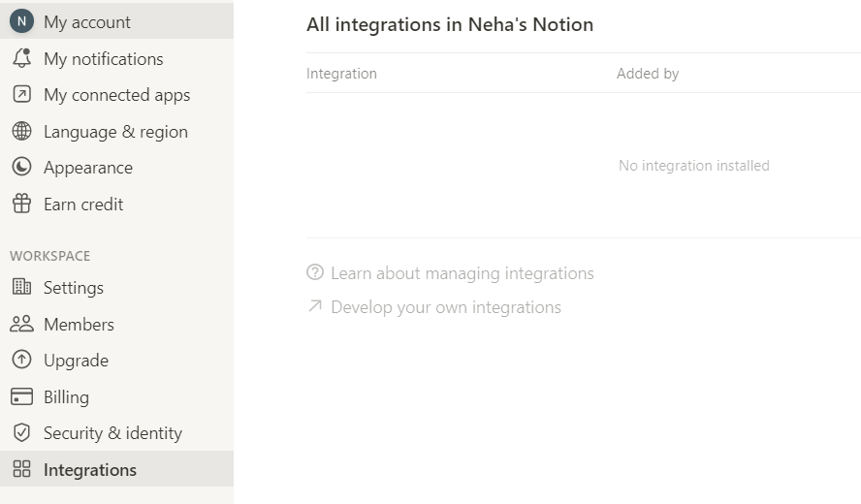Click the globe icon for Language & region

click(x=21, y=132)
